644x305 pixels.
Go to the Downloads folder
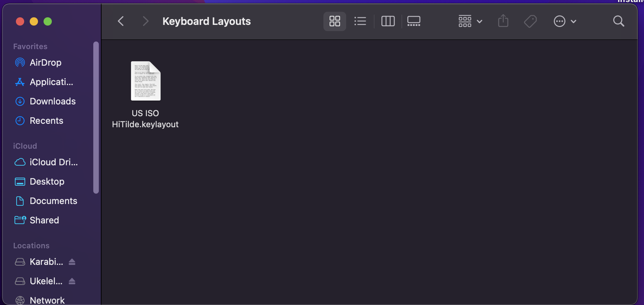click(53, 101)
